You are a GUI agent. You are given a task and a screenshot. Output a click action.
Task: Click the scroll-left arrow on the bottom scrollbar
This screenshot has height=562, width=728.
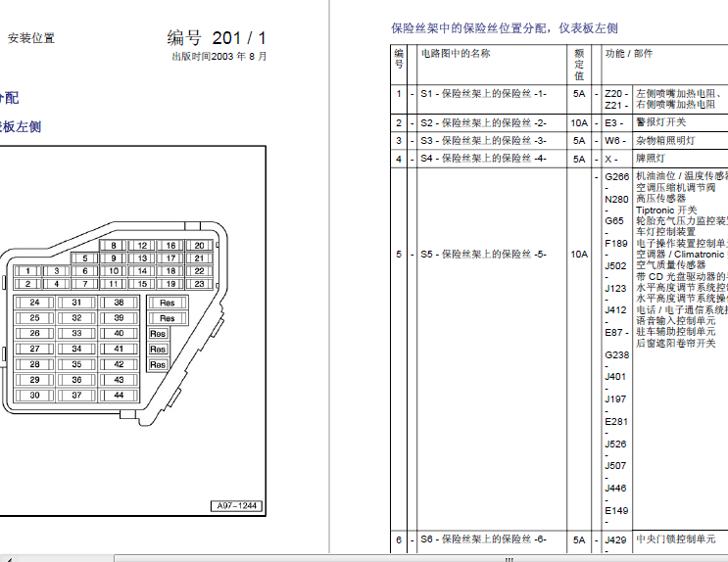pyautogui.click(x=9, y=559)
